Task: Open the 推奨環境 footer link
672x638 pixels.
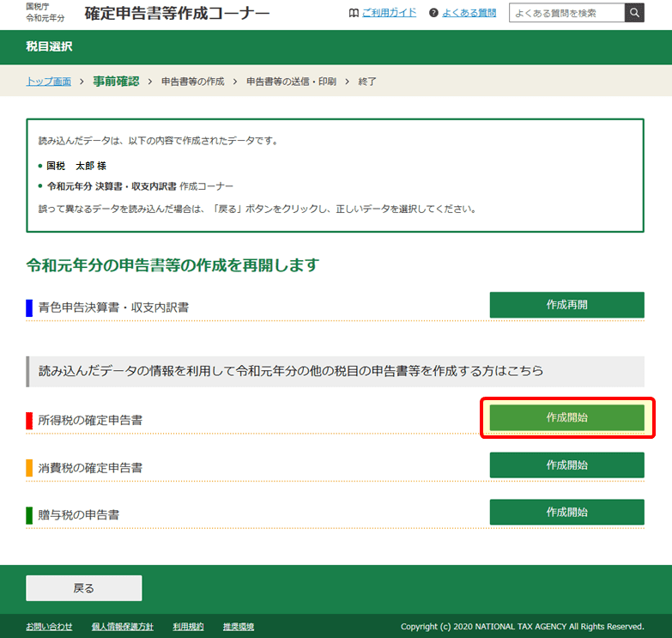Action: (239, 627)
